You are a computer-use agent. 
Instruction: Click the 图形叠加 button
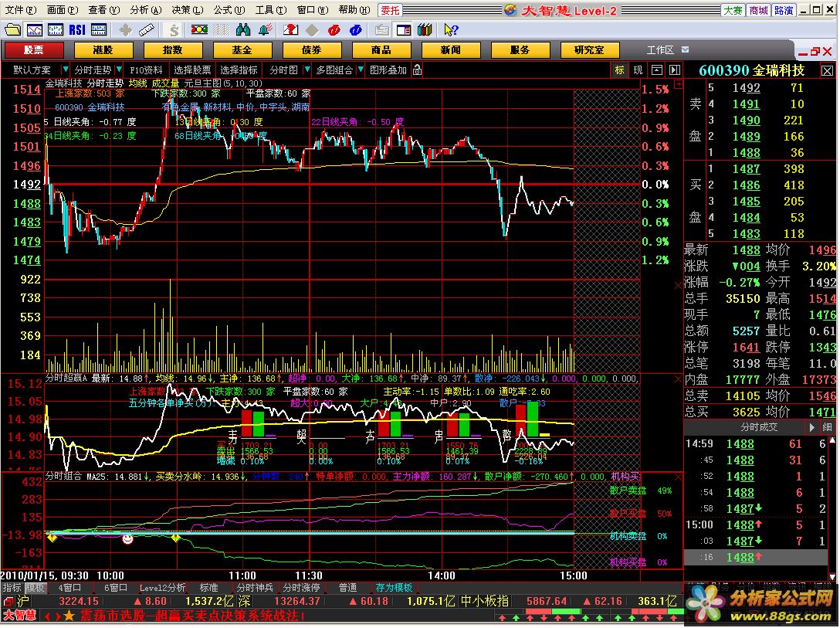pyautogui.click(x=388, y=70)
